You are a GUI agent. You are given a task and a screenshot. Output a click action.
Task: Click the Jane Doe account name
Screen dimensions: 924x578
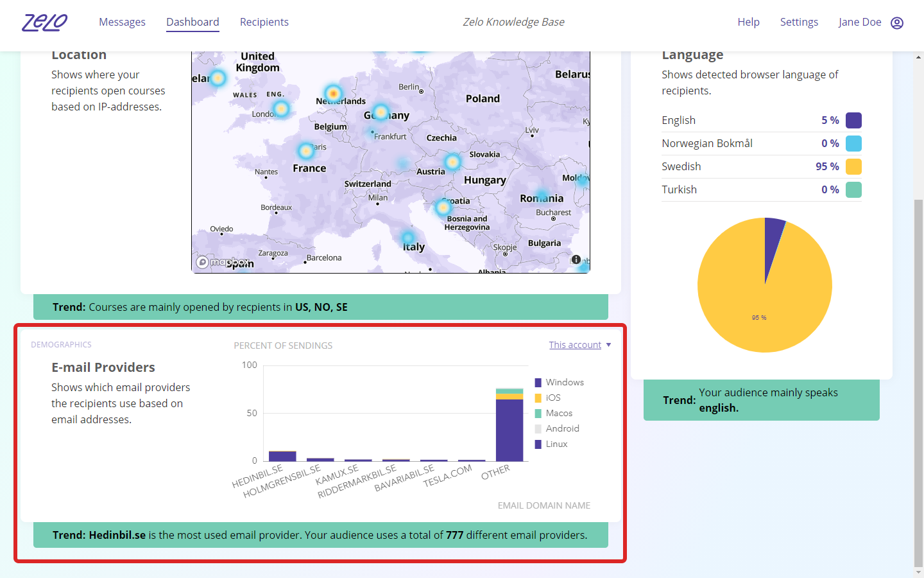(x=860, y=22)
